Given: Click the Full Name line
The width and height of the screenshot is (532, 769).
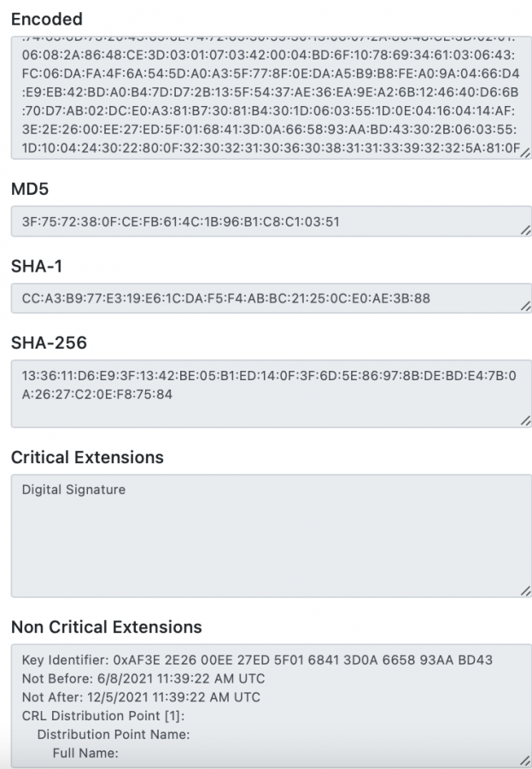Looking at the screenshot, I should click(85, 754).
